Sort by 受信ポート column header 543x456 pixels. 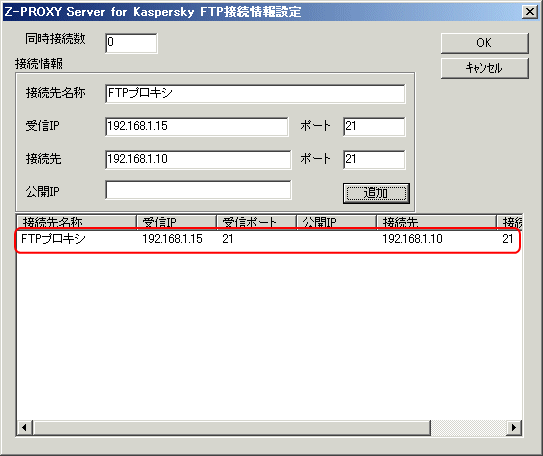256,222
